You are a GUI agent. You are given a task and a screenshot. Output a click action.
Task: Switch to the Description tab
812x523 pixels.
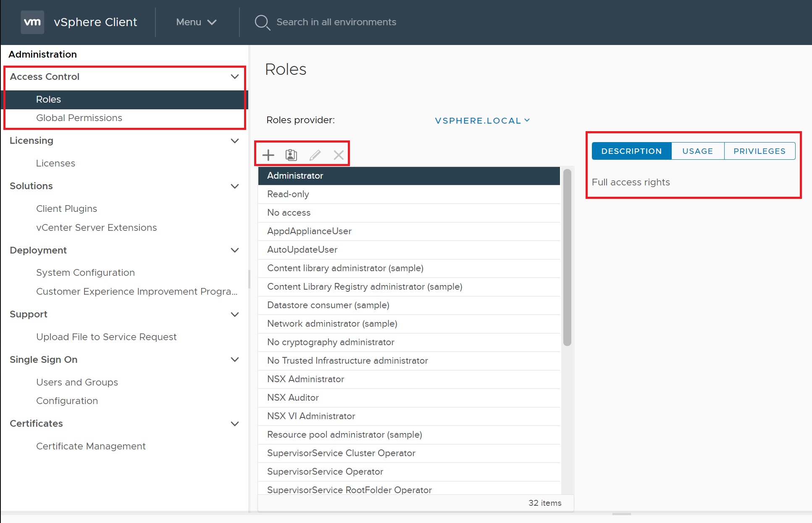click(631, 151)
